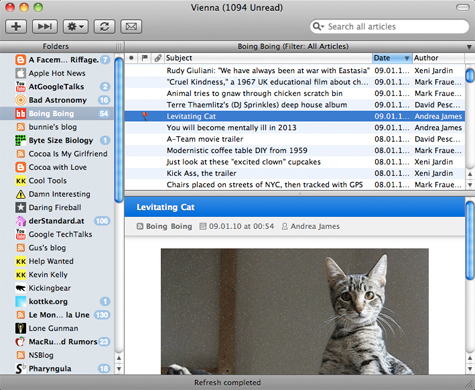Image resolution: width=475 pixels, height=390 pixels.
Task: Sort by read status dot column header
Action: click(131, 58)
